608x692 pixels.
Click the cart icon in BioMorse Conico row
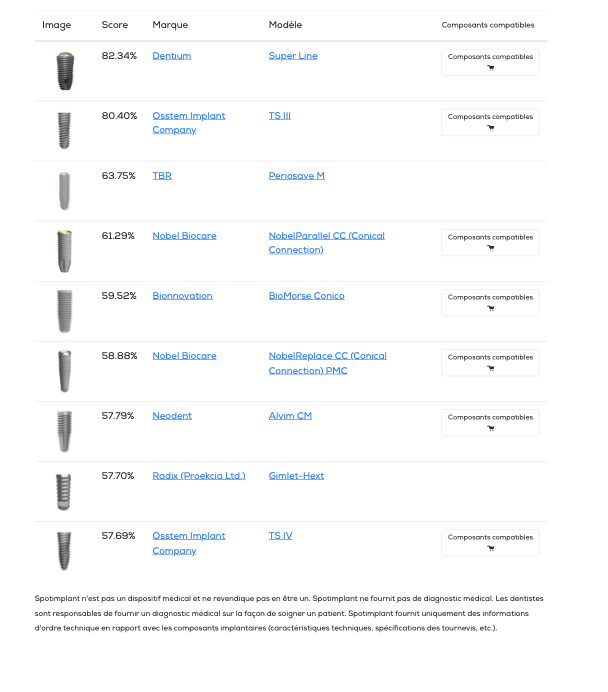click(490, 308)
